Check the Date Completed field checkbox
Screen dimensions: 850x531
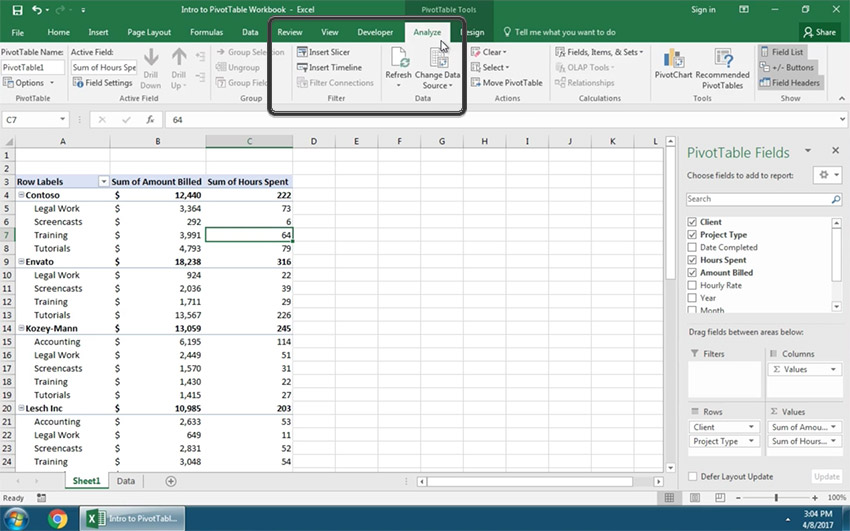click(692, 248)
